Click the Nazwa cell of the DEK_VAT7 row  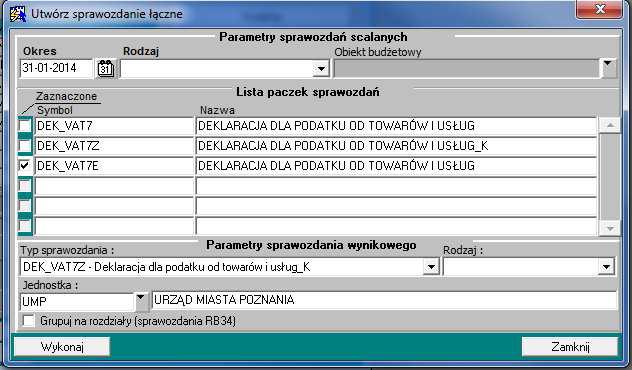[x=396, y=125]
